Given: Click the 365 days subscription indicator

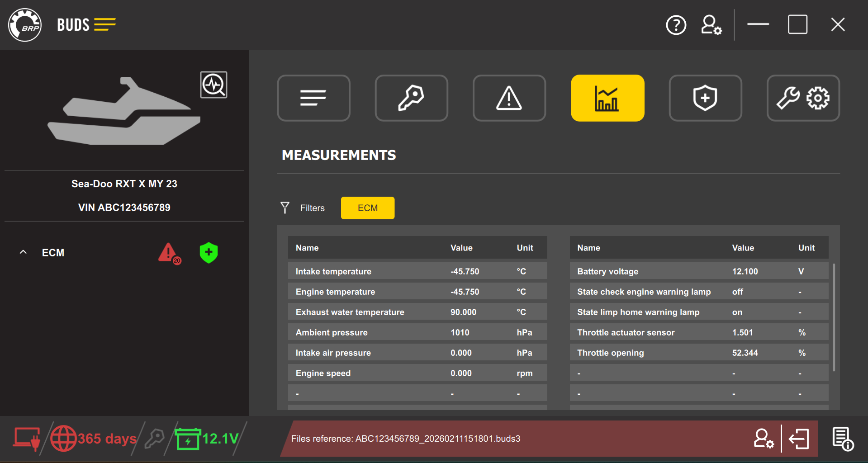Looking at the screenshot, I should point(94,438).
